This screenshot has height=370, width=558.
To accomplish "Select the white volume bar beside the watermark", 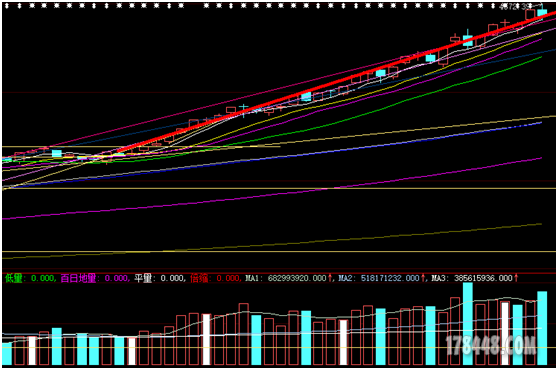I will [x=505, y=334].
